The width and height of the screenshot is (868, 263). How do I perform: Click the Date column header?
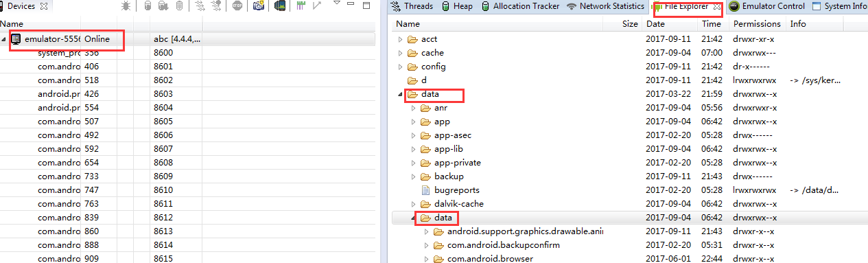670,24
